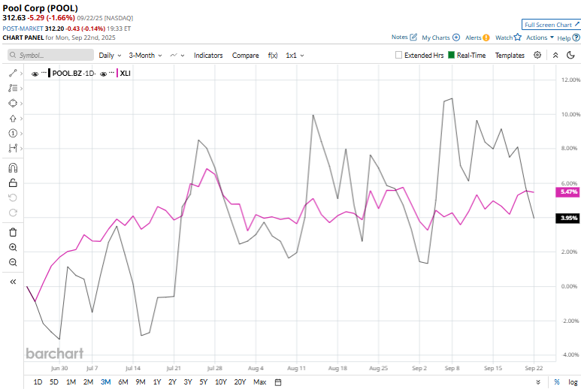Open POOL.BZ series options ellipsis
This screenshot has height=392, width=581.
(x=44, y=72)
